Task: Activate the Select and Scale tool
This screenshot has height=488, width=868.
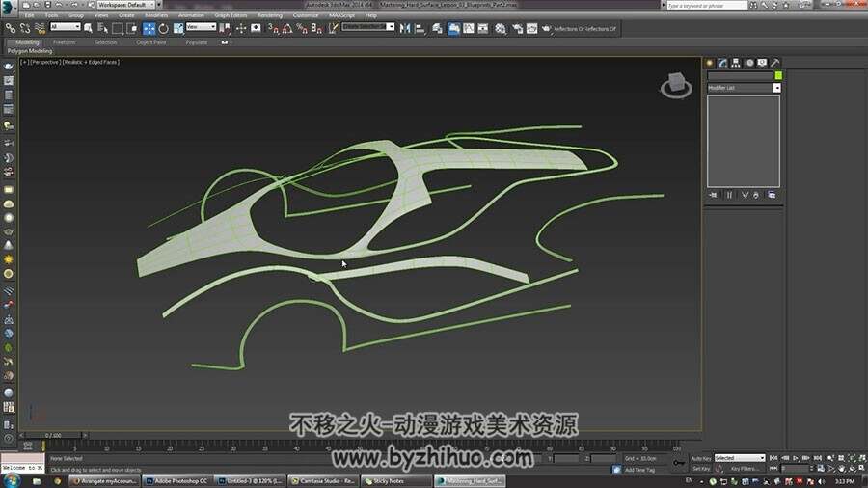Action: pos(178,28)
